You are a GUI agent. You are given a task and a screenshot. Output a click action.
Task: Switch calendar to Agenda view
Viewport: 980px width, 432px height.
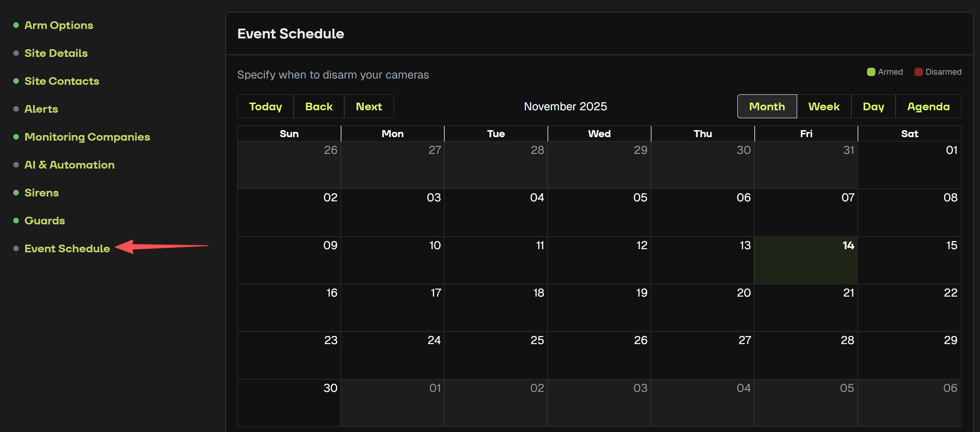coord(928,106)
